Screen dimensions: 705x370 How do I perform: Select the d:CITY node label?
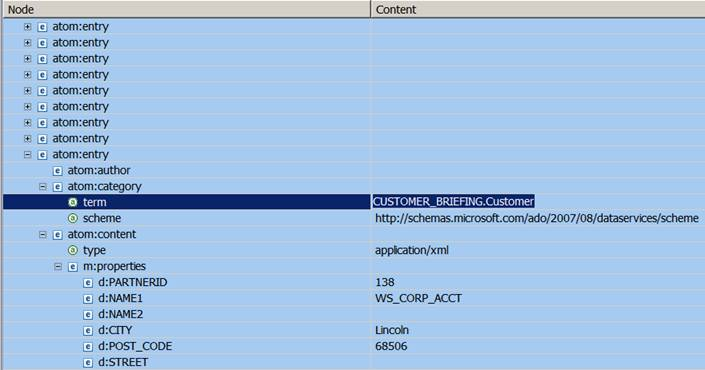tap(115, 330)
